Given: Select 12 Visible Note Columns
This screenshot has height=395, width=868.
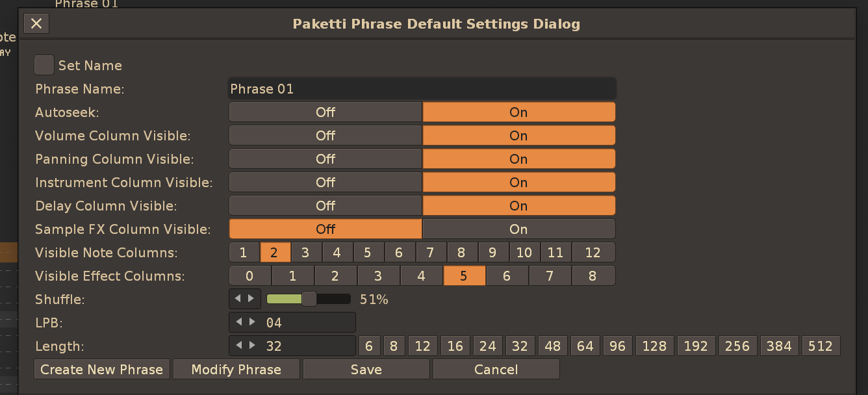Looking at the screenshot, I should tap(593, 252).
